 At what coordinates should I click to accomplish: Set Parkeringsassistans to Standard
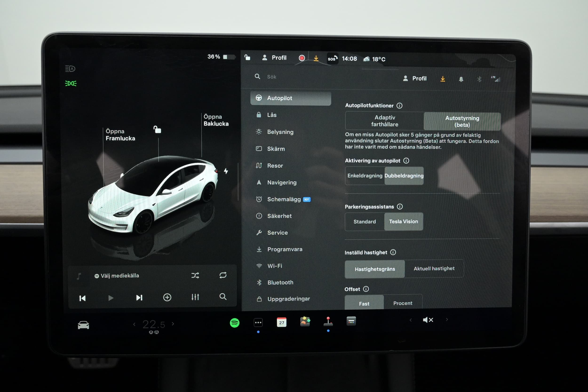tap(365, 222)
